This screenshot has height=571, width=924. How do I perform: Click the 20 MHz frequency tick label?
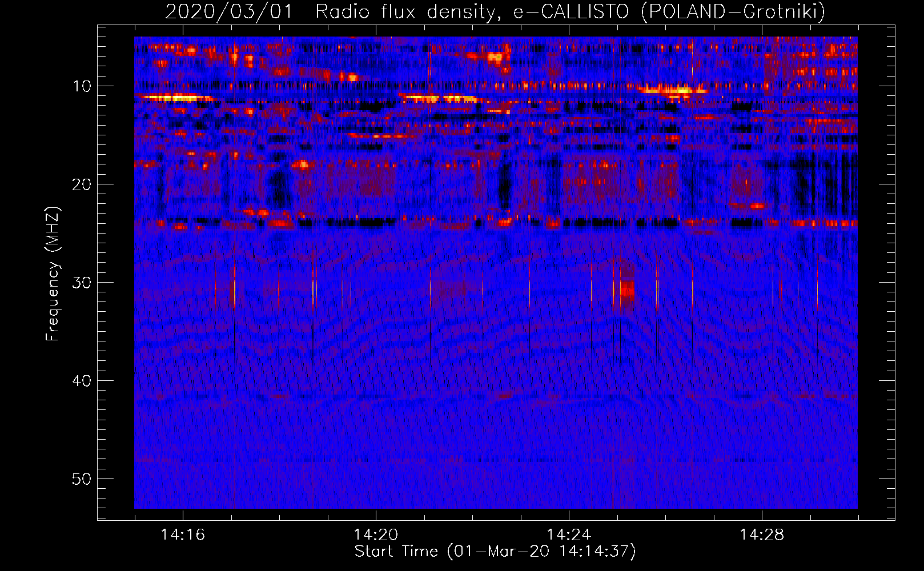82,184
